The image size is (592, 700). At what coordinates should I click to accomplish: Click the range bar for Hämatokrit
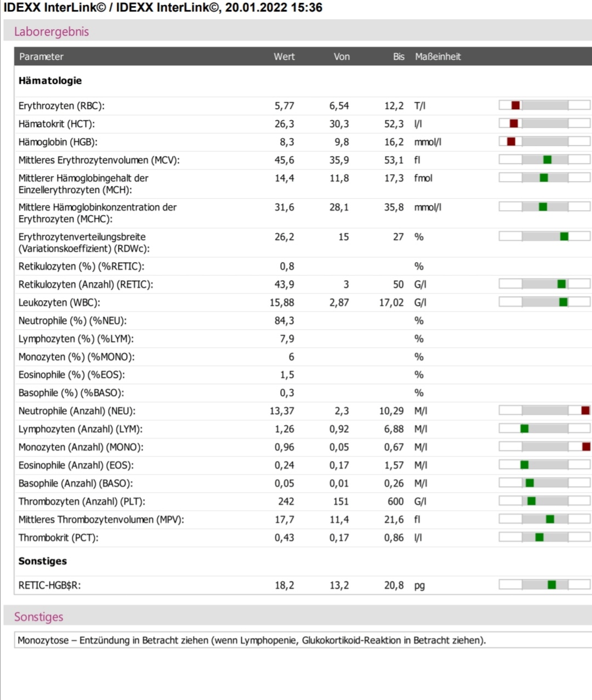544,123
